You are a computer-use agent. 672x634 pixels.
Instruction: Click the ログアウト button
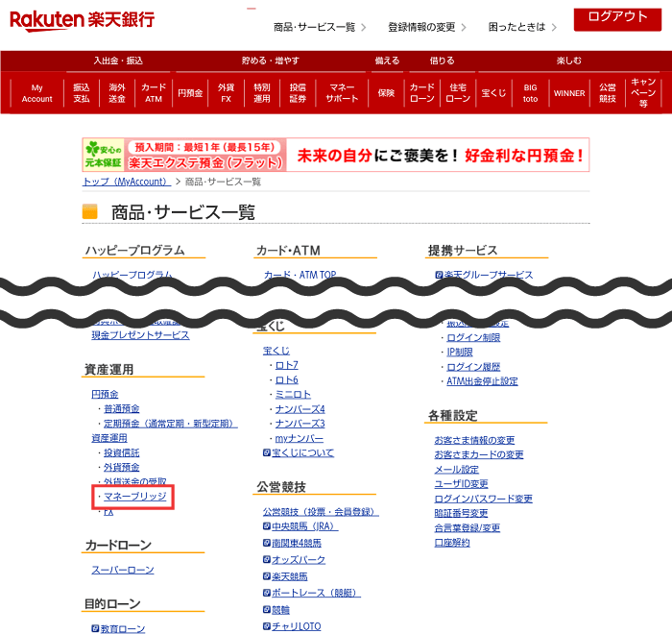pyautogui.click(x=617, y=19)
